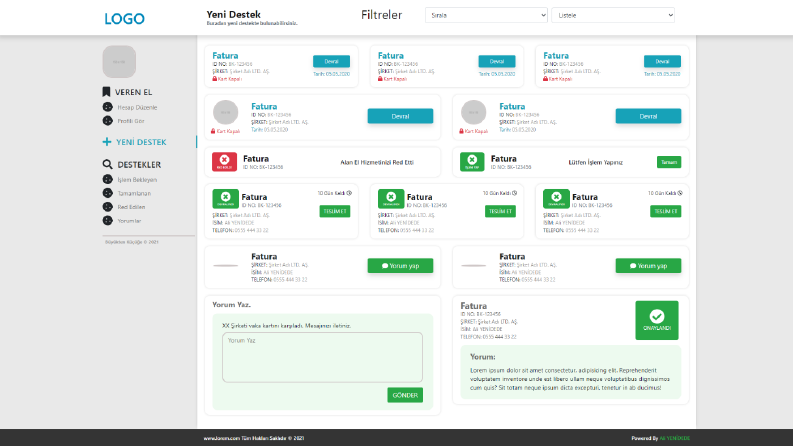Click the lock icon on the leftmost top-row card
The width and height of the screenshot is (793, 446).
[214, 79]
